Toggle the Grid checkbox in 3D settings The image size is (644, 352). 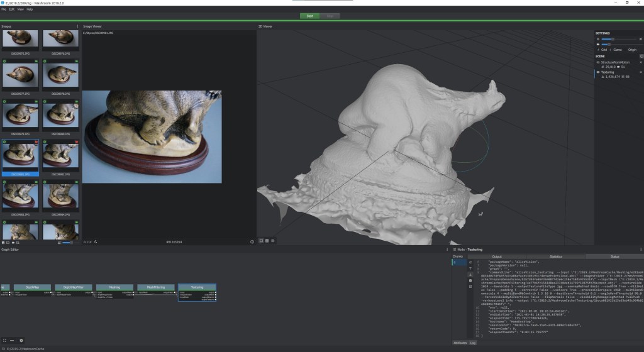[x=598, y=50]
